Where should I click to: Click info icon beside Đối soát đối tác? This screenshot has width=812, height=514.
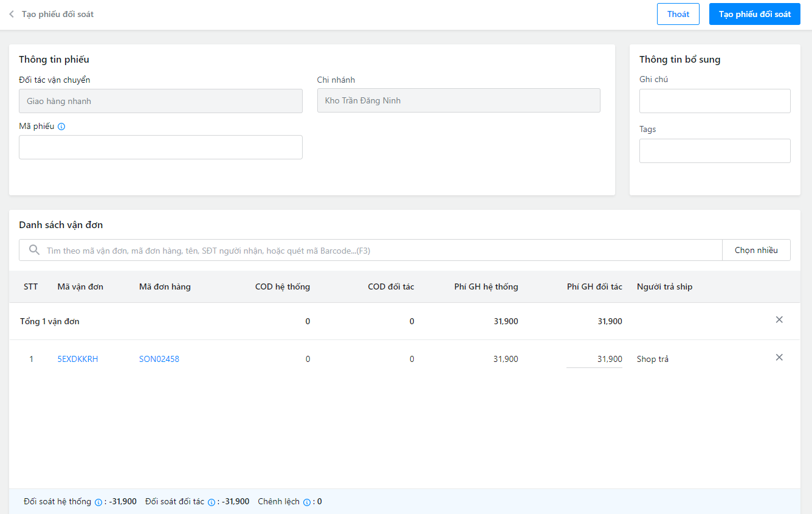[x=212, y=502]
